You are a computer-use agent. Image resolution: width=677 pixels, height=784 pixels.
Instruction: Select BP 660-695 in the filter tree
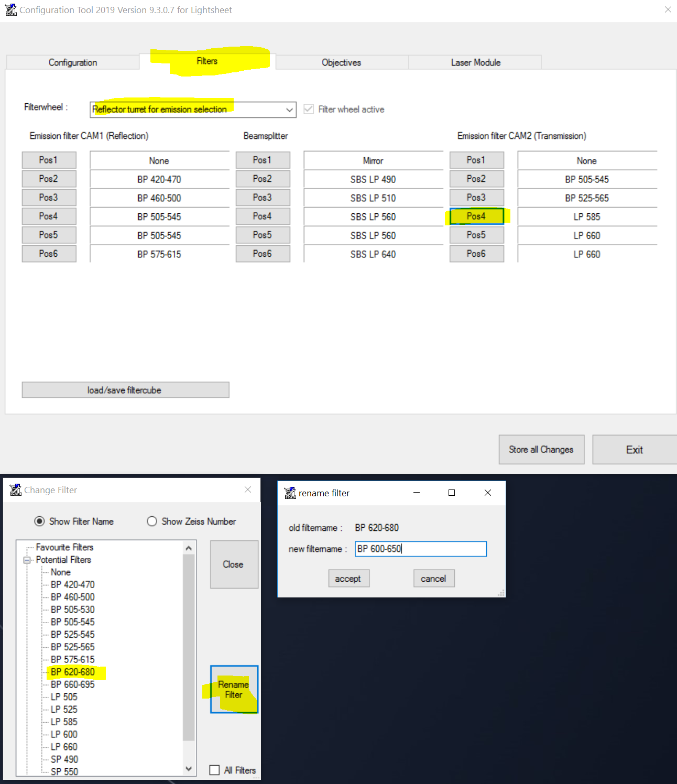point(73,684)
